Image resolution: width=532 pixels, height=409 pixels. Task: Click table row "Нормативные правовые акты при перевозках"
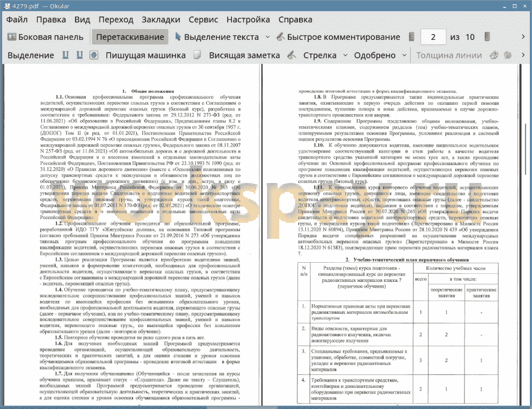pyautogui.click(x=398, y=312)
